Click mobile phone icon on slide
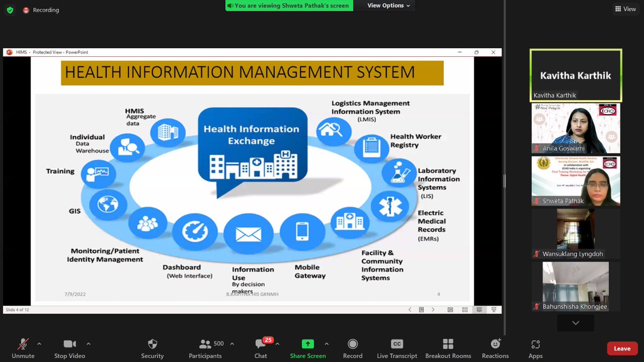This screenshot has width=644, height=362. pos(302,232)
